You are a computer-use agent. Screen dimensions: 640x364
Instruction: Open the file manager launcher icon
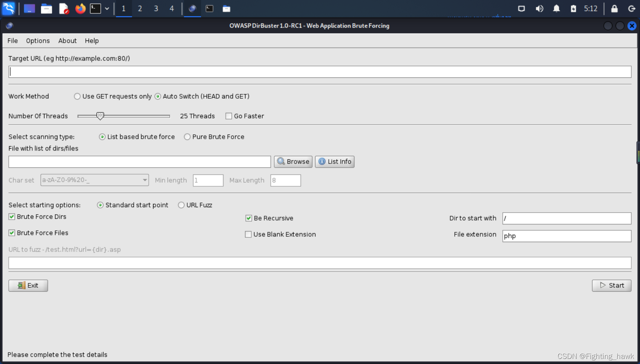[x=46, y=9]
